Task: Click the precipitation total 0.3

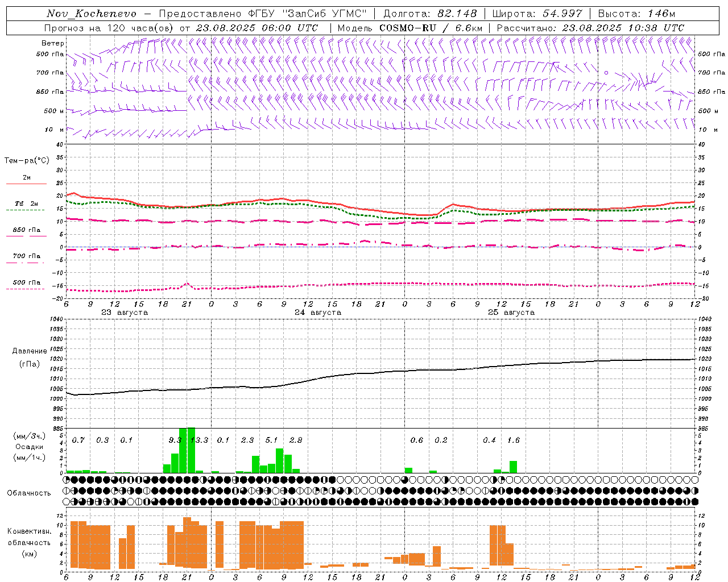Action: point(102,440)
